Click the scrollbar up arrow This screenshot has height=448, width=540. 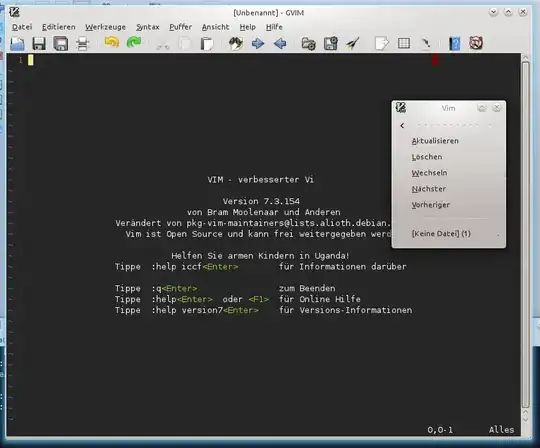525,58
